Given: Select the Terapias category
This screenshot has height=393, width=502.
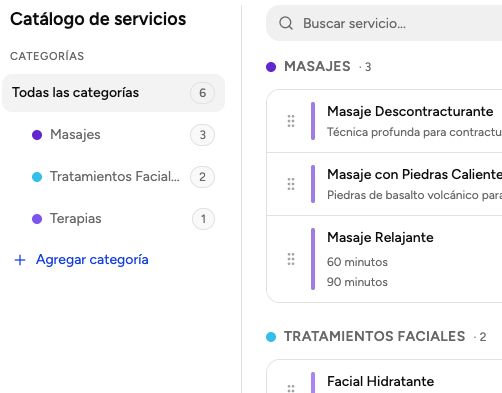Looking at the screenshot, I should (x=113, y=219).
